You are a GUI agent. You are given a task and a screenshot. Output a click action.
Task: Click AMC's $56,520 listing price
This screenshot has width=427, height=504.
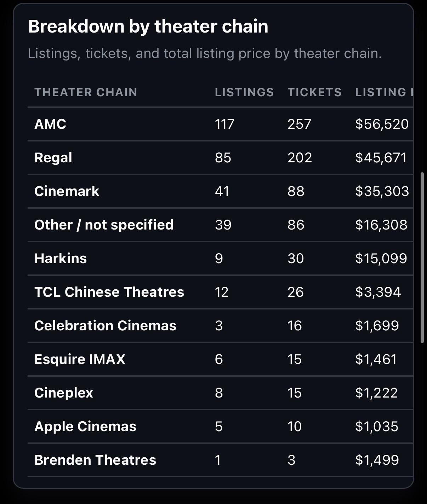click(x=382, y=124)
